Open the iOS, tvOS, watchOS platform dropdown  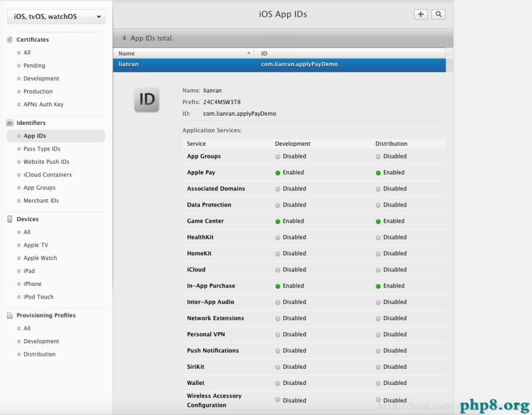click(56, 17)
